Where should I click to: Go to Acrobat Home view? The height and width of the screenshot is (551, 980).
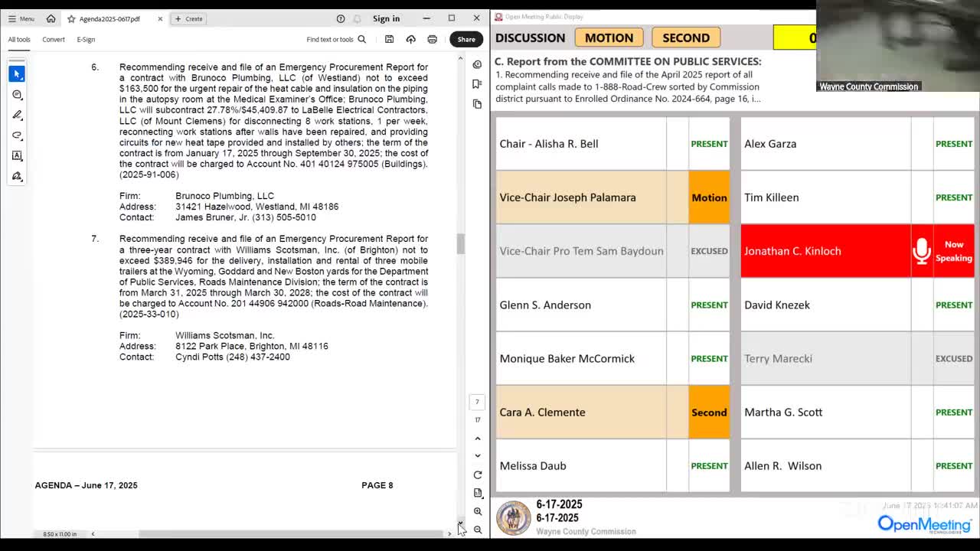click(51, 18)
